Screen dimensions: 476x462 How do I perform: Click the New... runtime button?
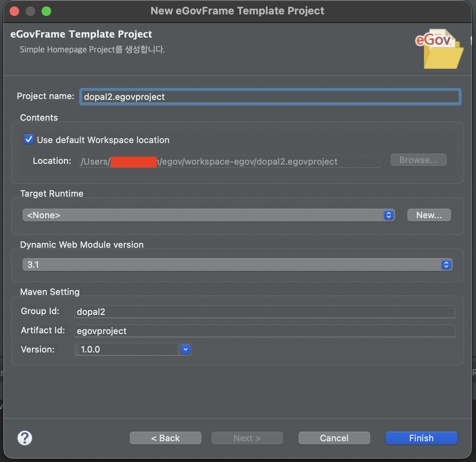429,215
